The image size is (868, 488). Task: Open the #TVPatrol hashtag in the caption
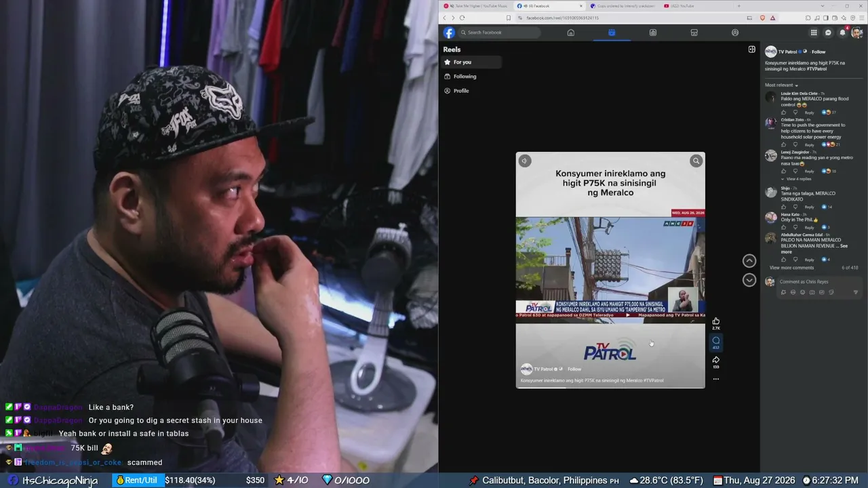pyautogui.click(x=817, y=69)
